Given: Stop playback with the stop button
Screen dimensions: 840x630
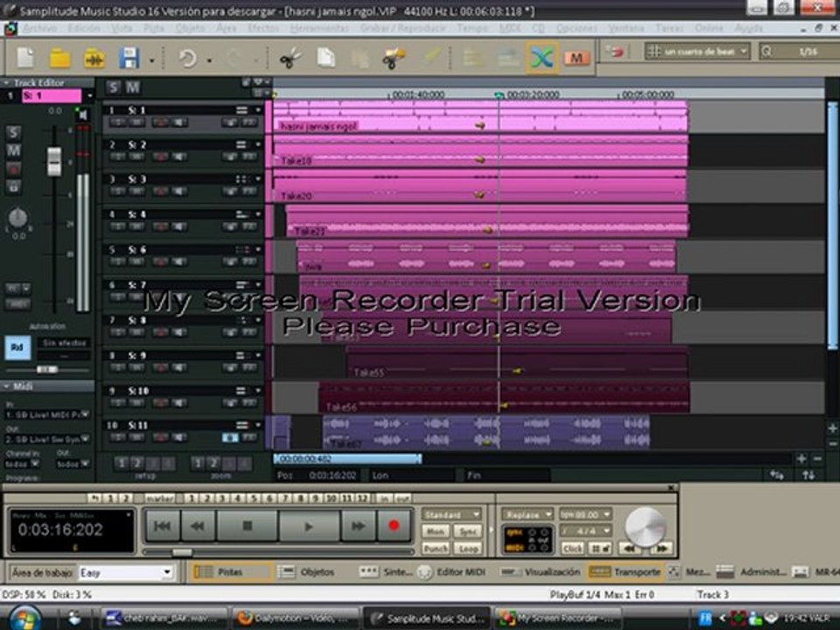Looking at the screenshot, I should [247, 527].
